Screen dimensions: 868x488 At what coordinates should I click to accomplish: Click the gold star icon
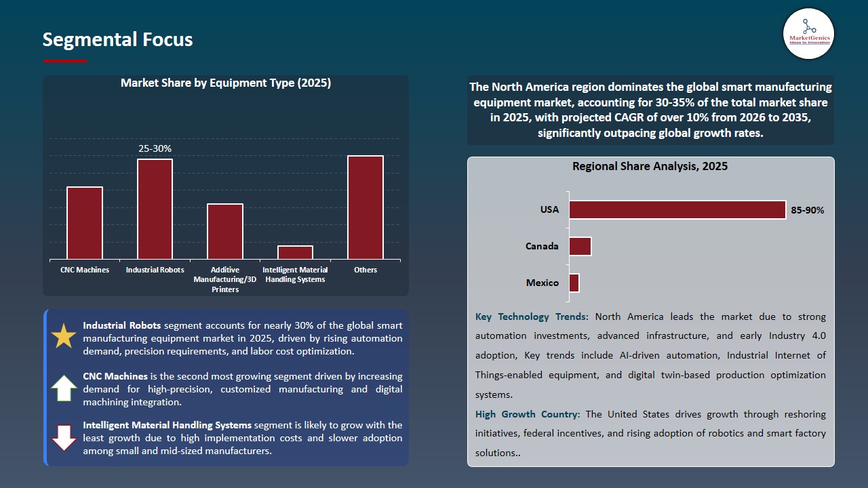(x=64, y=336)
